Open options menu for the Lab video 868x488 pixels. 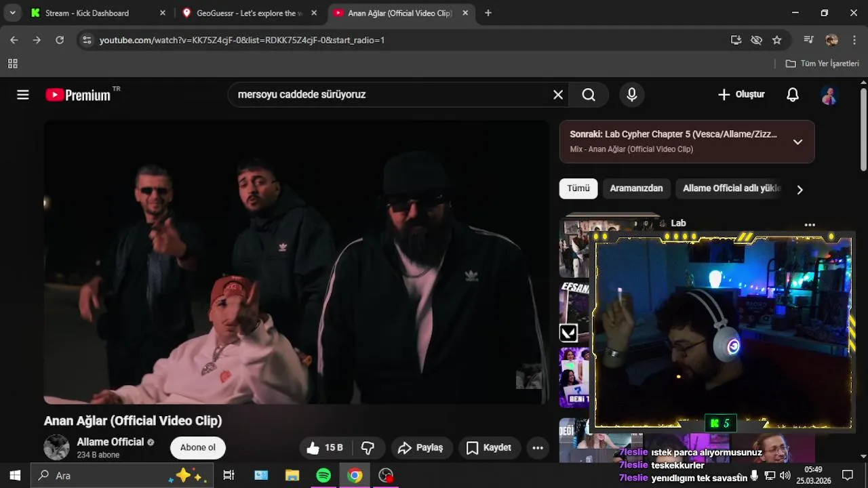[810, 224]
